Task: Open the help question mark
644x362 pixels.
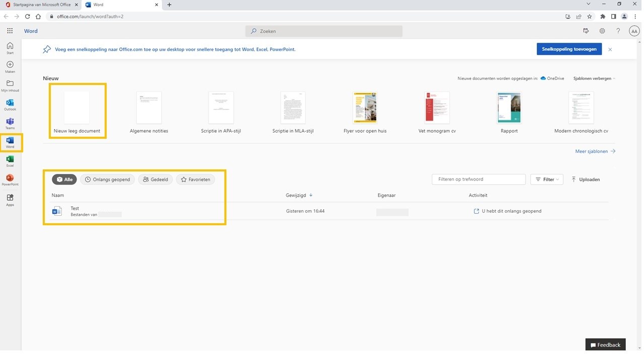Action: 618,31
